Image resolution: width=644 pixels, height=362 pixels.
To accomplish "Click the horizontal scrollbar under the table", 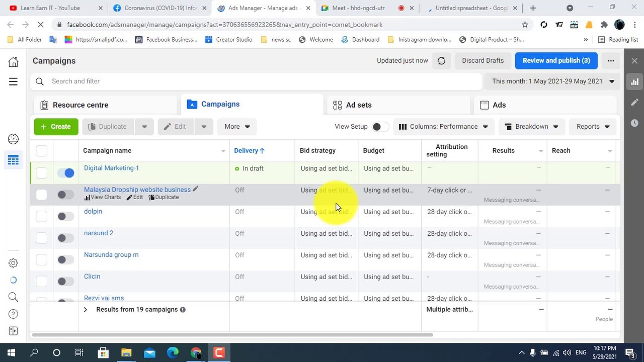I will tap(231, 335).
